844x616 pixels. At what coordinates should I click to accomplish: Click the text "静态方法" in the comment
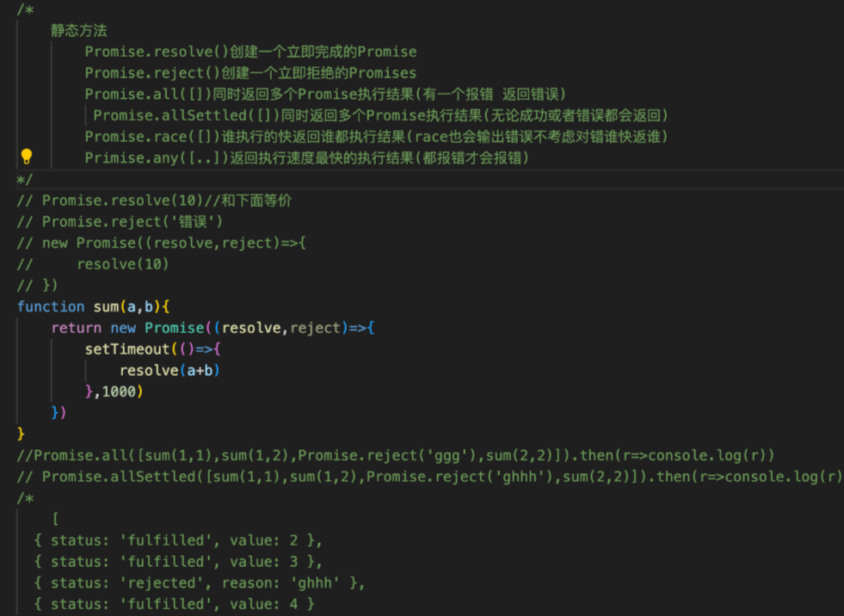79,31
